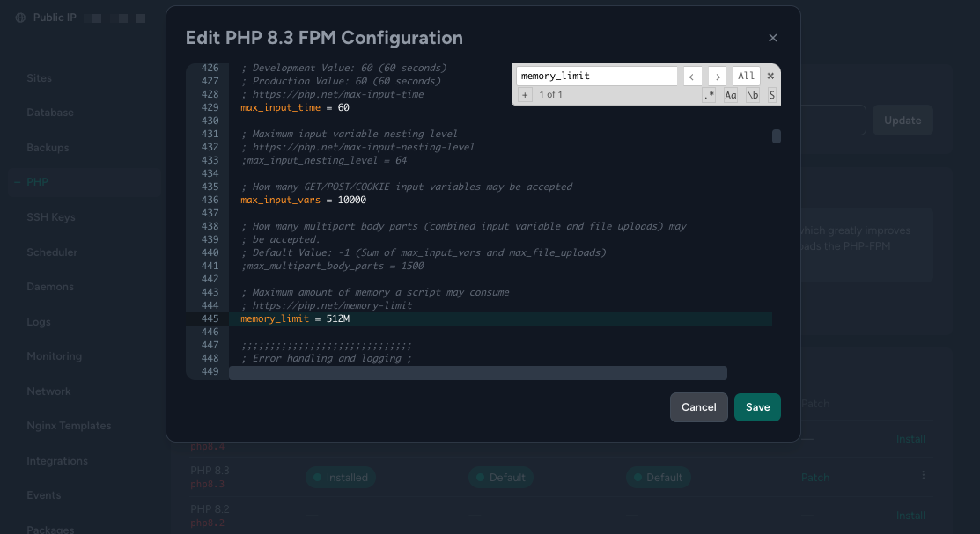Open Monitoring in the sidebar

tap(54, 356)
